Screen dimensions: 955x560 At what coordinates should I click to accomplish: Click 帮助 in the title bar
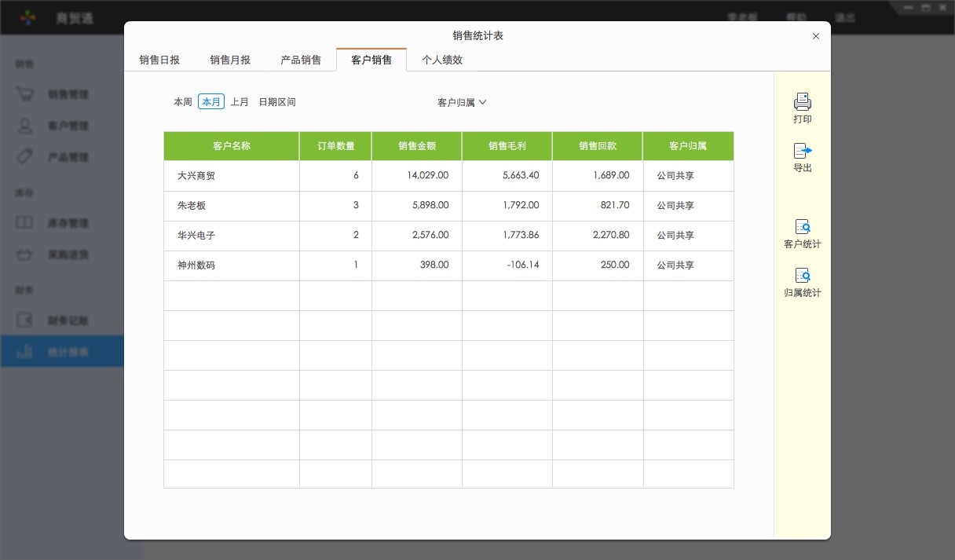(795, 16)
